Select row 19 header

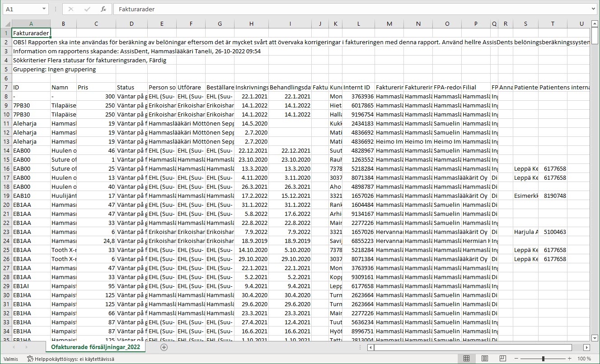7,196
